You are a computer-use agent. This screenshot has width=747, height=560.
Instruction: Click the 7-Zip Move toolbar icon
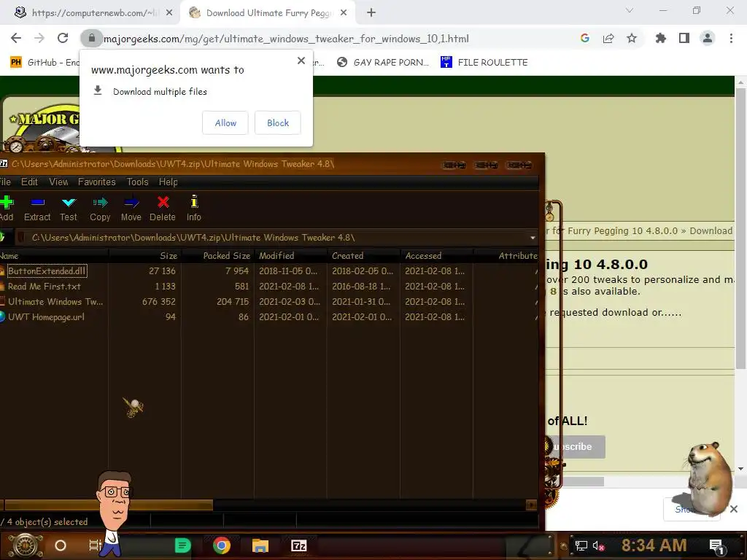pos(131,203)
